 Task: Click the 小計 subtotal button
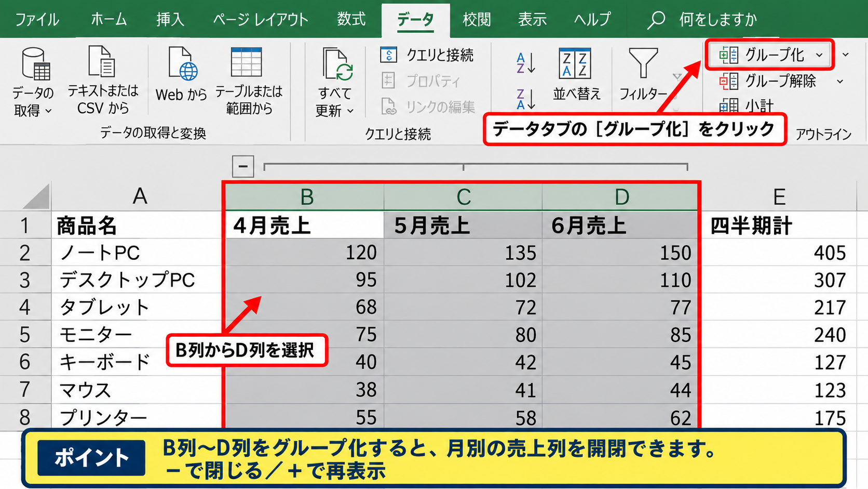pyautogui.click(x=746, y=105)
